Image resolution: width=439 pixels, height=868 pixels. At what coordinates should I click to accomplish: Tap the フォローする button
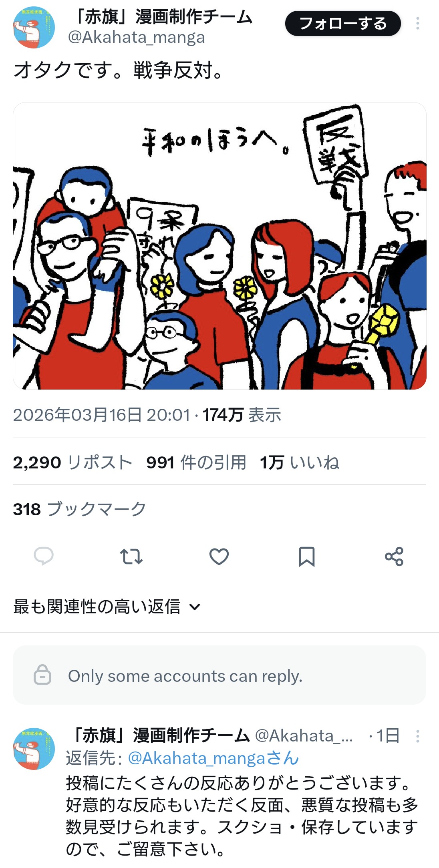point(343,24)
